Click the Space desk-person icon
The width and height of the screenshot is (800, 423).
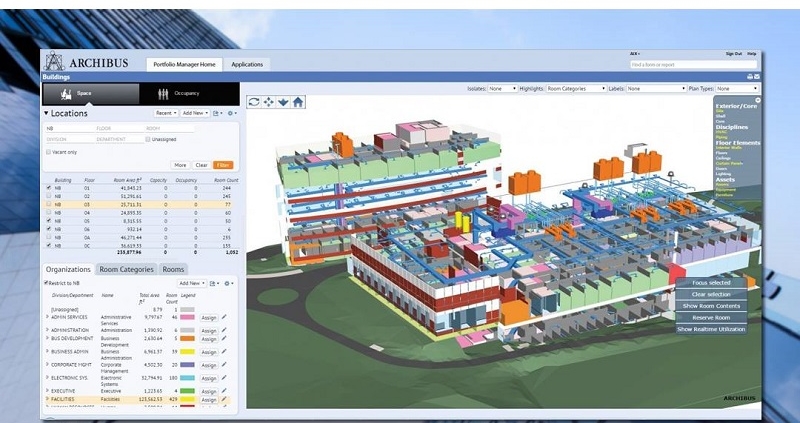coord(66,94)
